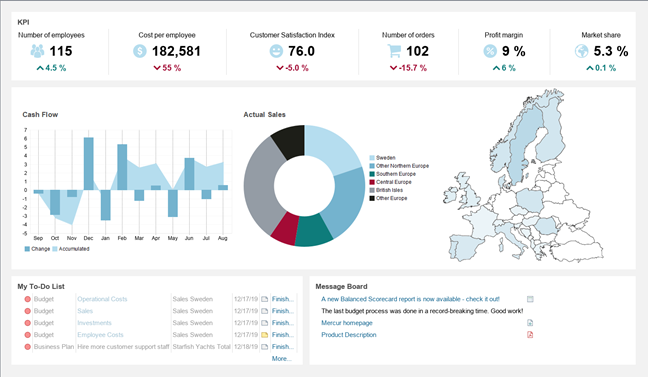This screenshot has width=648, height=377.
Task: Click the red status dot for Operational Costs
Action: (27, 299)
